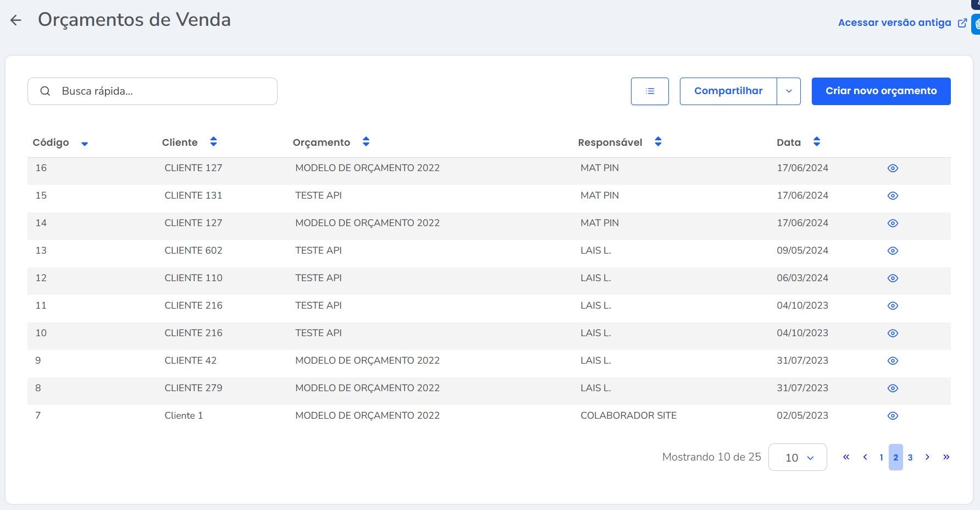980x510 pixels.
Task: Click the back arrow beside Orçamentos de Venda
Action: click(16, 20)
